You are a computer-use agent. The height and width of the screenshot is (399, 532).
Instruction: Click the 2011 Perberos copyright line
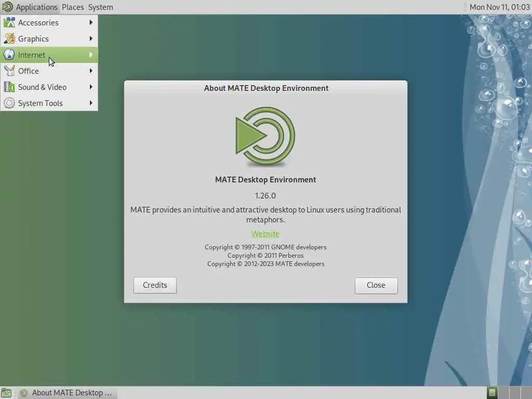[x=265, y=256]
